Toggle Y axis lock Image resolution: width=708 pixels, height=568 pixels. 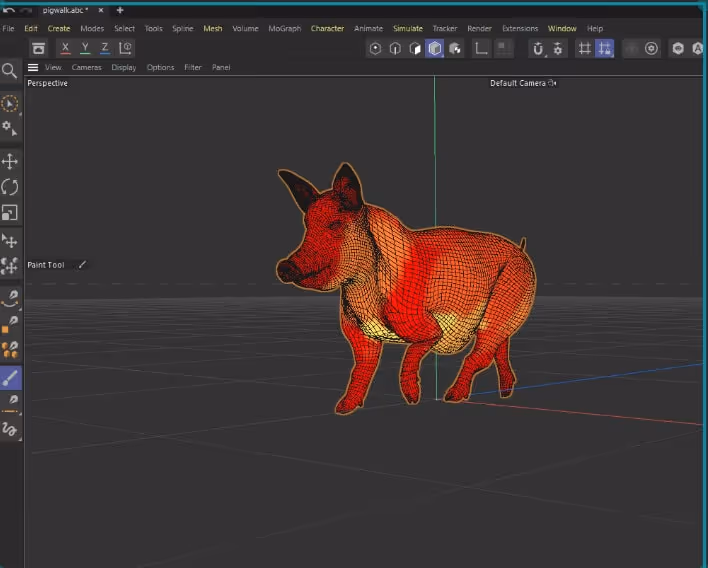click(86, 48)
